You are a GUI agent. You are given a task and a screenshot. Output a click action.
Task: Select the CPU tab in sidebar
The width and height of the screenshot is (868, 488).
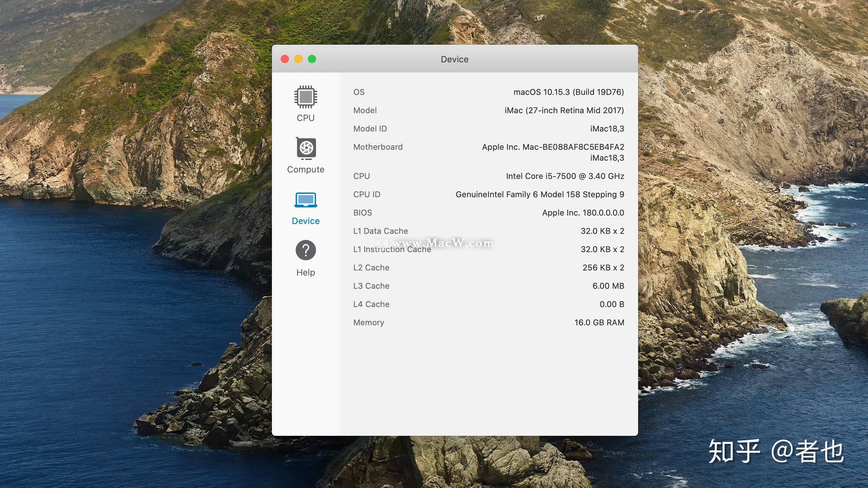(x=306, y=104)
